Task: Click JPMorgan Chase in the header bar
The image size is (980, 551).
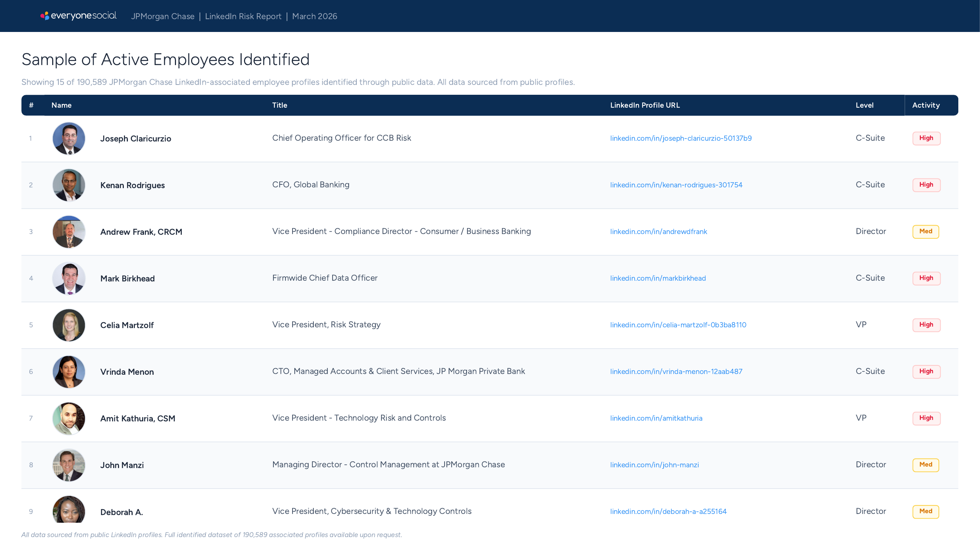Action: [x=162, y=17]
